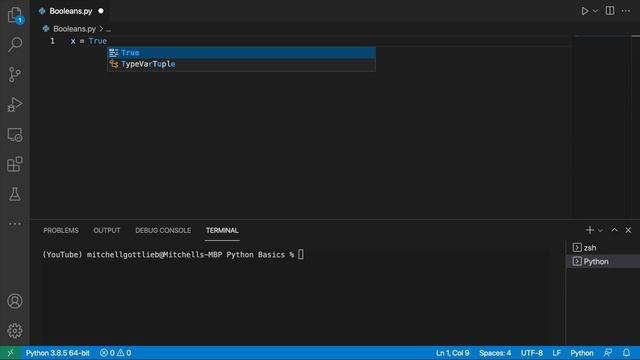Go to line via Ln 1, Col 9
Image resolution: width=640 pixels, height=360 pixels.
tap(452, 353)
